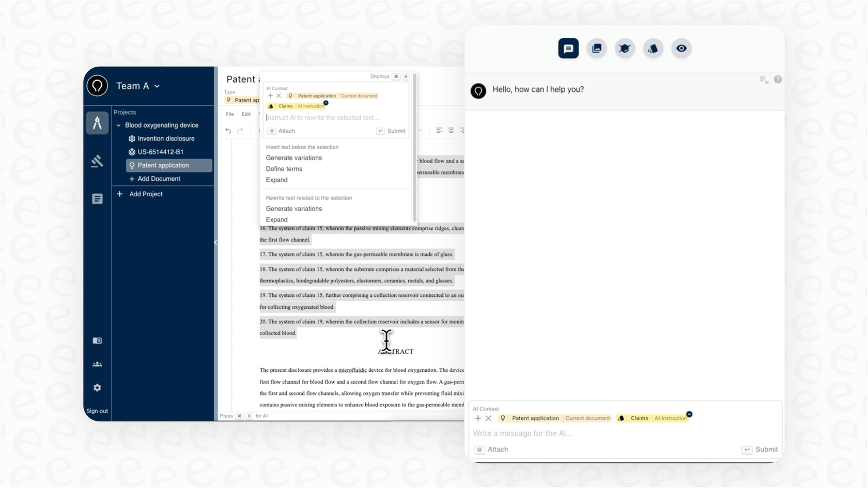868x488 pixels.
Task: Open the notes document icon in the sidebar
Action: click(97, 199)
